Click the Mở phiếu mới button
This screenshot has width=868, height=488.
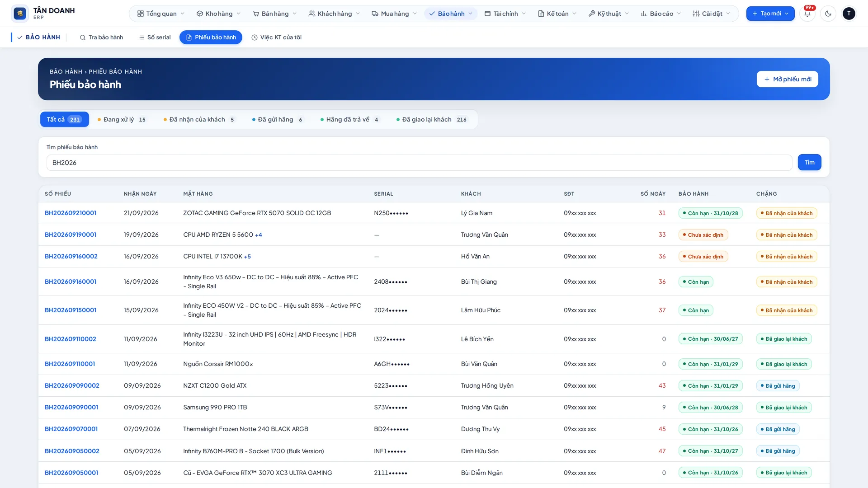tap(787, 79)
